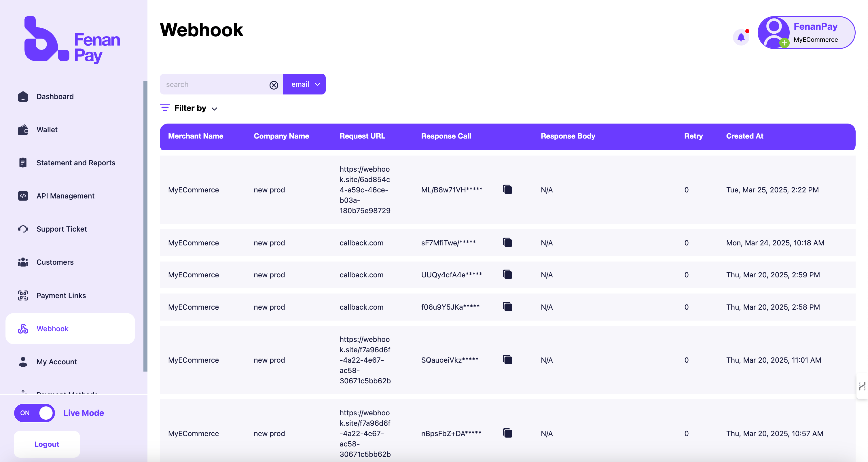Click the Wallet icon in sidebar

[x=23, y=130]
